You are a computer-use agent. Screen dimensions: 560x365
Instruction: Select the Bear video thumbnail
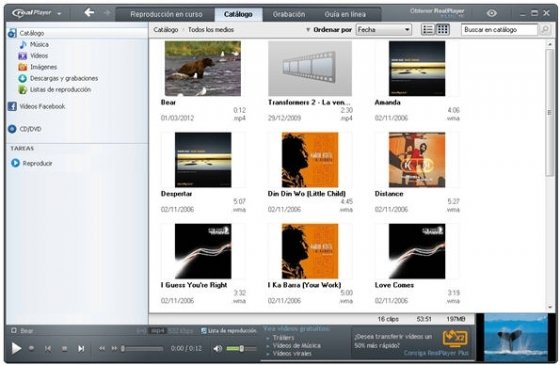click(202, 68)
